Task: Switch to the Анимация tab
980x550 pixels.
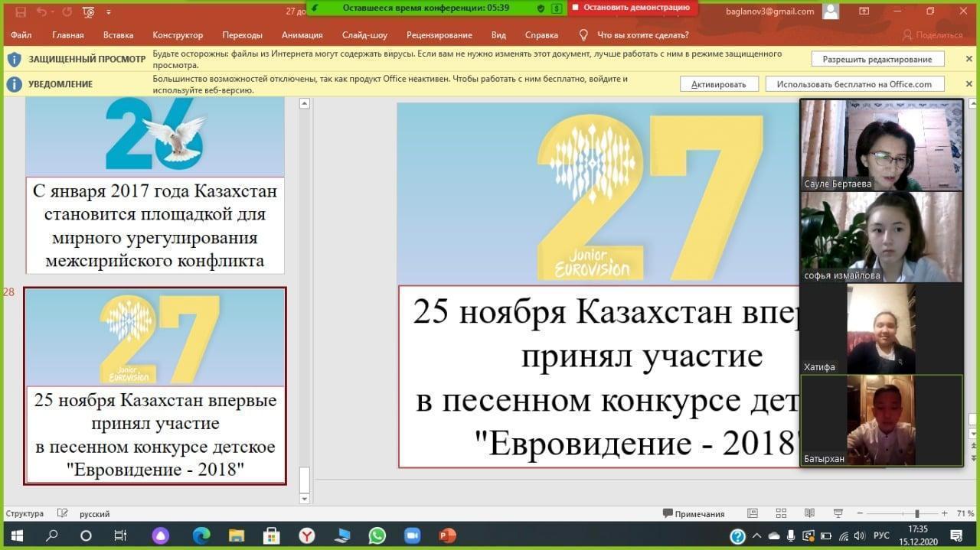Action: point(302,35)
